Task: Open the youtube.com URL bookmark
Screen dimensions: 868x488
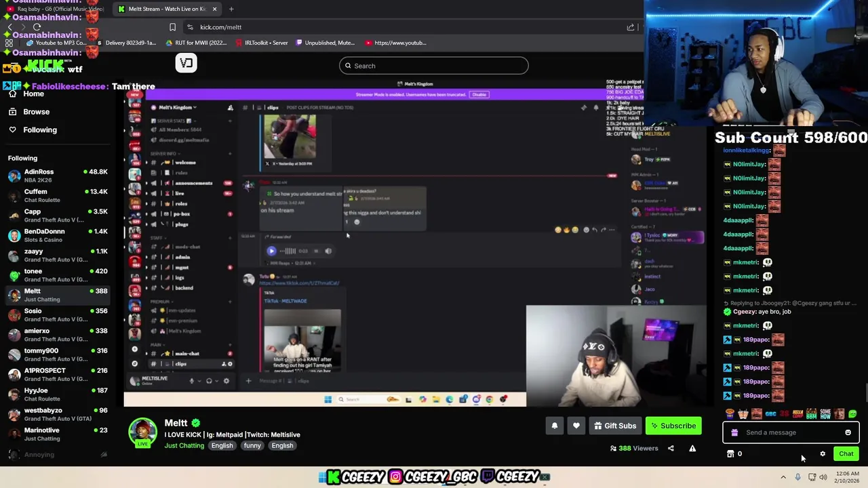Action: point(396,43)
